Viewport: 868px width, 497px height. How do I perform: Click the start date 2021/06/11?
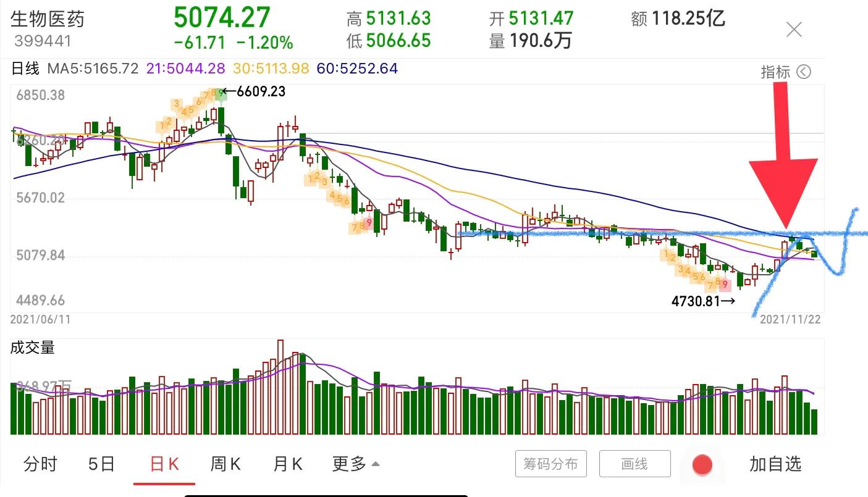[41, 319]
